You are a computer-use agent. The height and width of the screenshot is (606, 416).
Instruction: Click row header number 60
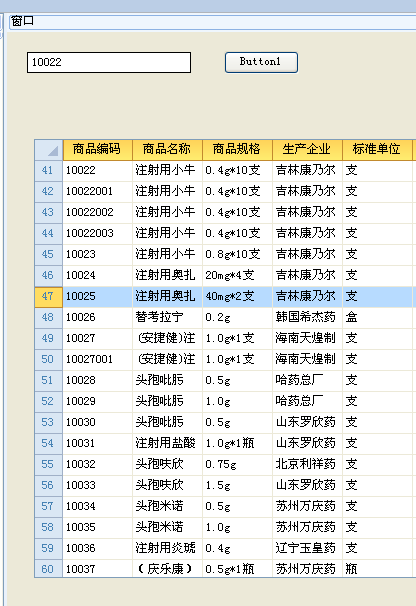click(48, 569)
